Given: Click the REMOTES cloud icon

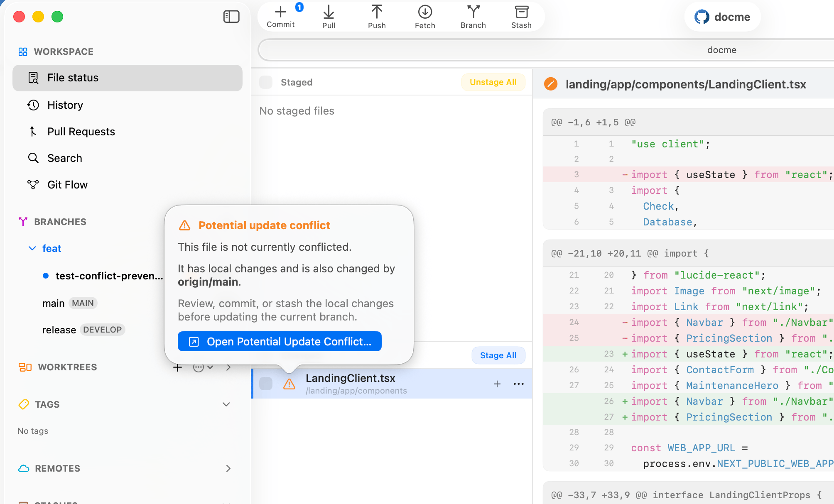Looking at the screenshot, I should point(24,468).
